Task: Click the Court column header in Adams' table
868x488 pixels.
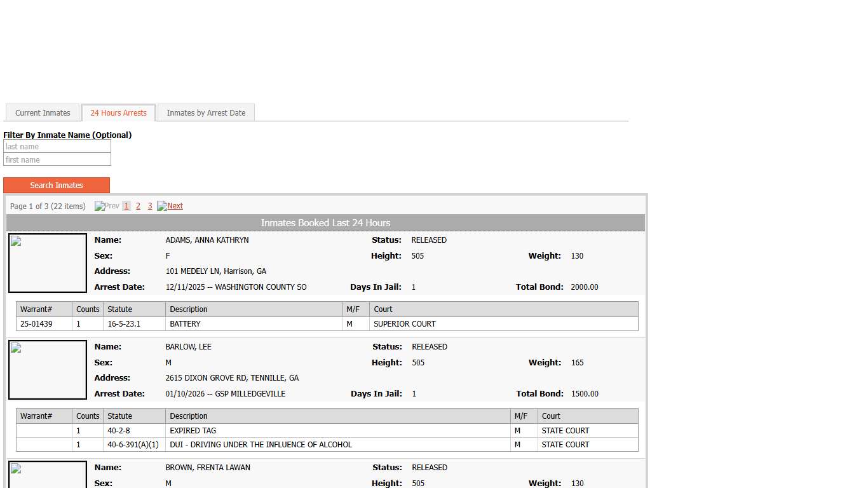Action: tap(383, 309)
